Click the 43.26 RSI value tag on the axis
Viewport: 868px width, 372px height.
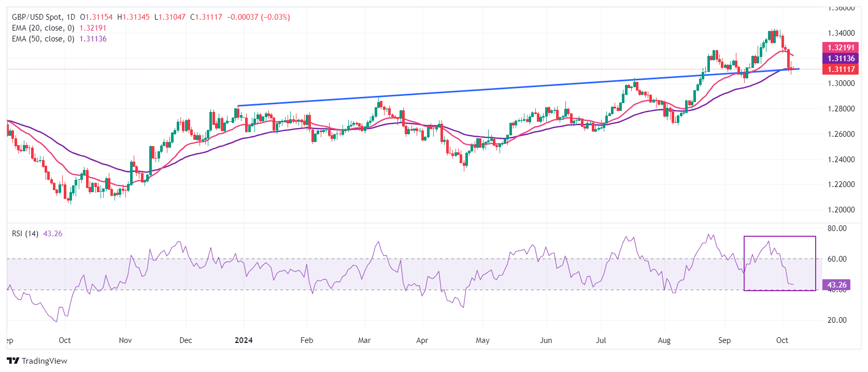[836, 285]
